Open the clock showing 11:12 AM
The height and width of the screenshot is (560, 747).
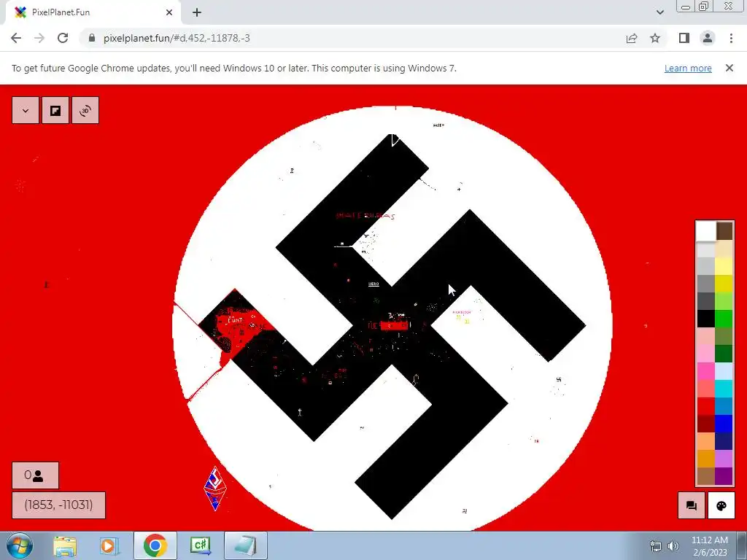click(x=709, y=546)
